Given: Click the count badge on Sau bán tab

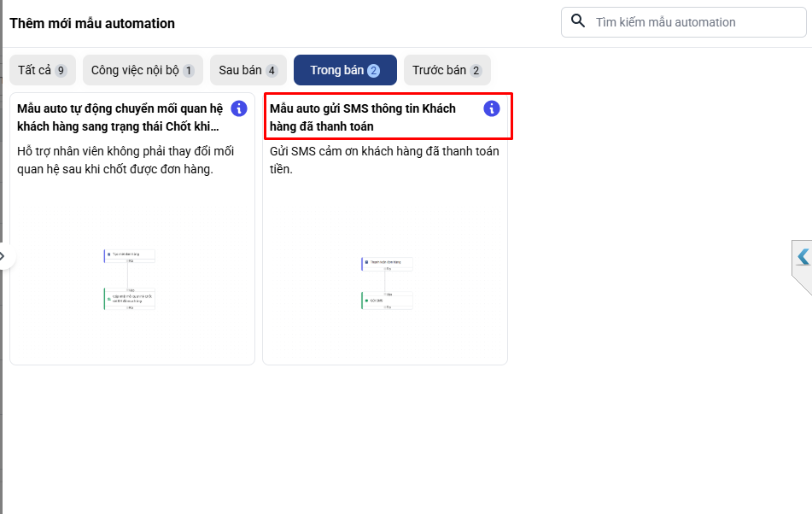Looking at the screenshot, I should click(272, 71).
